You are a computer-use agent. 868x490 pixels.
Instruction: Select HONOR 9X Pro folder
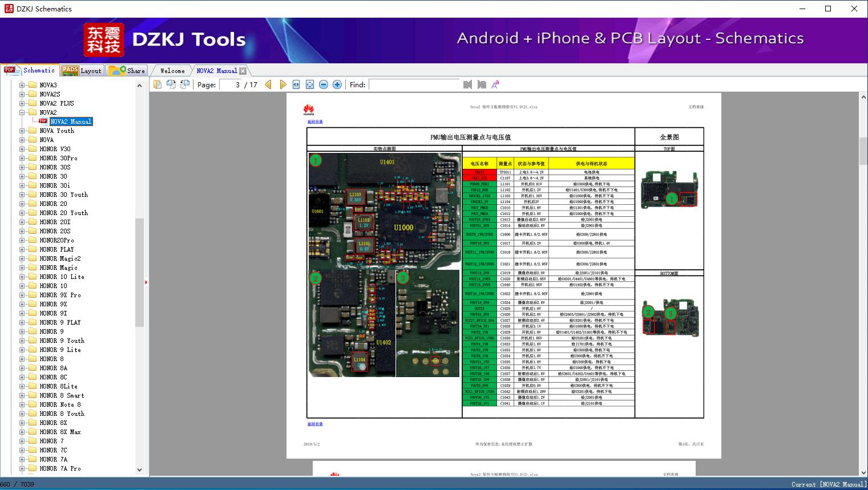(60, 295)
